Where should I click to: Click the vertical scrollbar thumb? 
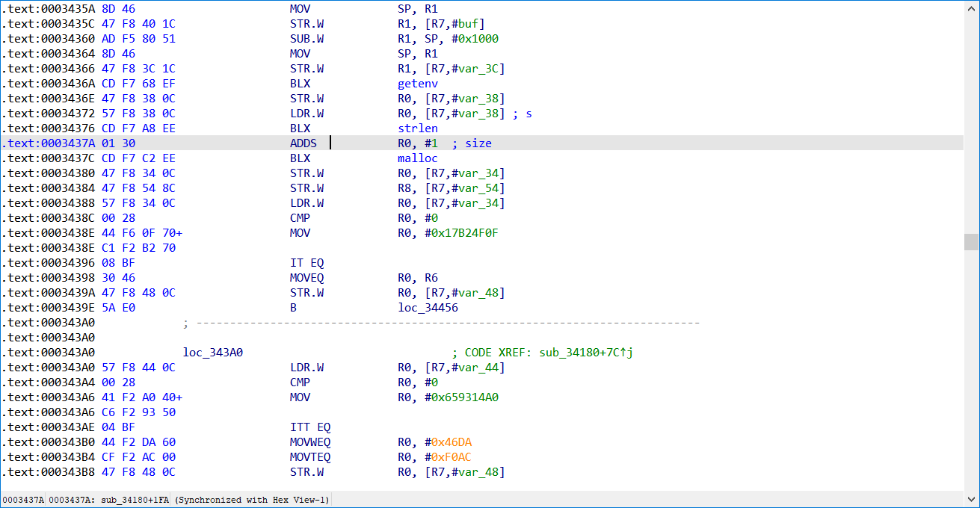(x=973, y=241)
